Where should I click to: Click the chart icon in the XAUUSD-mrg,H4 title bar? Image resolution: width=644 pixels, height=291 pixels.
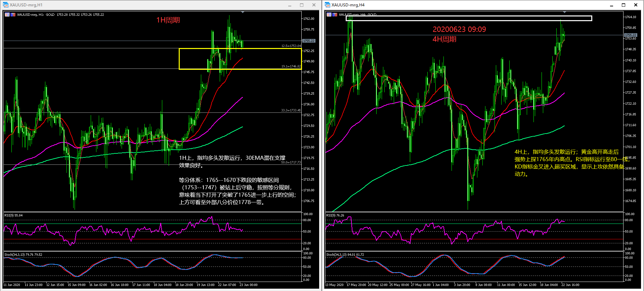click(328, 5)
